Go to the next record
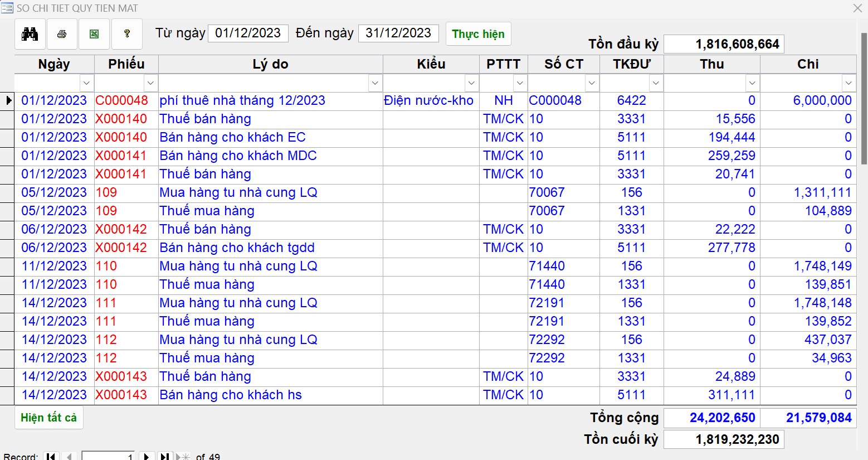Screen dimensions: 868x460 coord(147,456)
